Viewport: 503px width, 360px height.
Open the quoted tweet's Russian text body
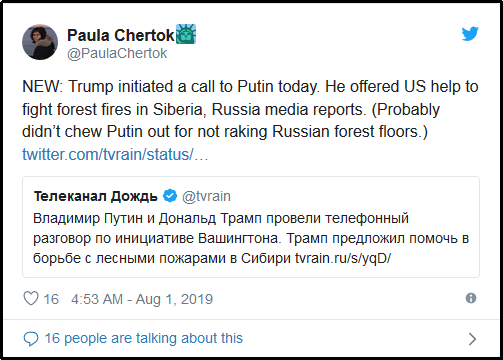[x=251, y=238]
